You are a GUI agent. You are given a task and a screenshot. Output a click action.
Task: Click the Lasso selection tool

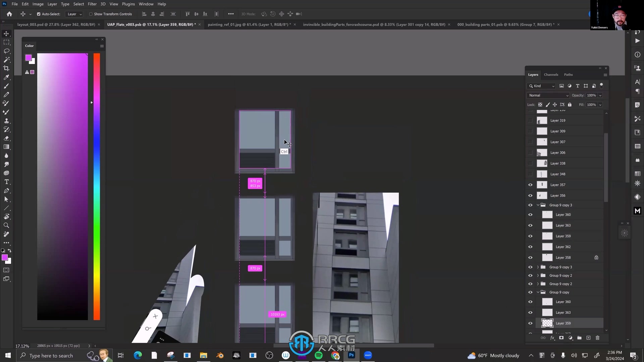point(6,51)
